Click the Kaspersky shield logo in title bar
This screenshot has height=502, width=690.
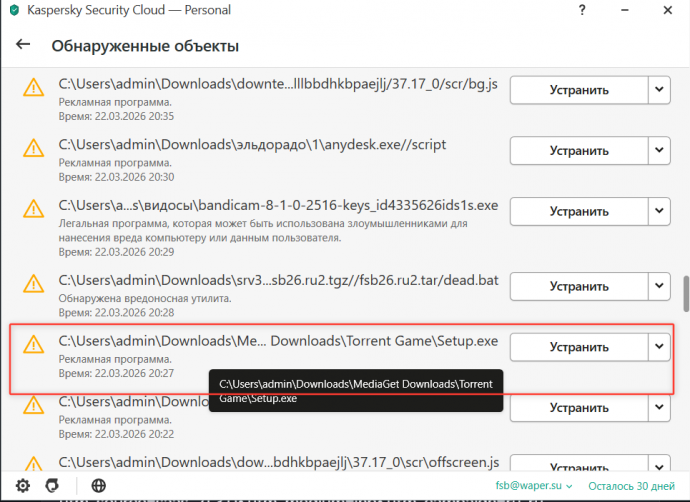pyautogui.click(x=11, y=9)
